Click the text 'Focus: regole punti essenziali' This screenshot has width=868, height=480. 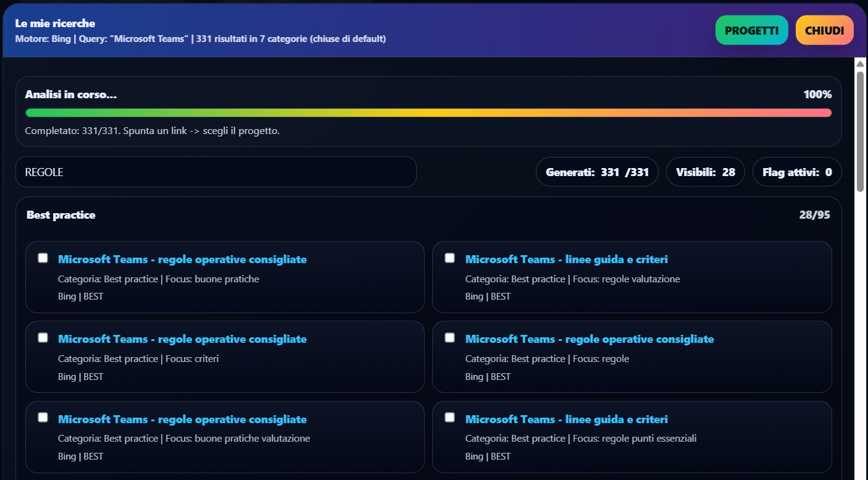(x=635, y=439)
